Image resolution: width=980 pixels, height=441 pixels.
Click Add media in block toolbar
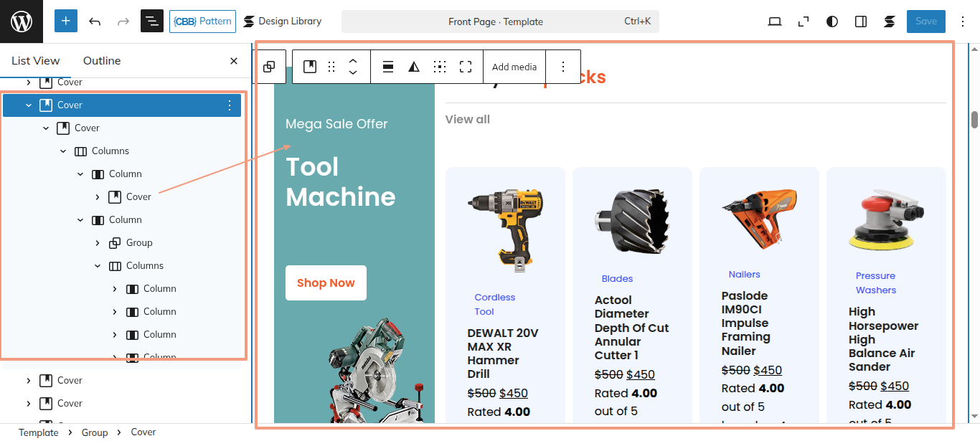(x=514, y=67)
